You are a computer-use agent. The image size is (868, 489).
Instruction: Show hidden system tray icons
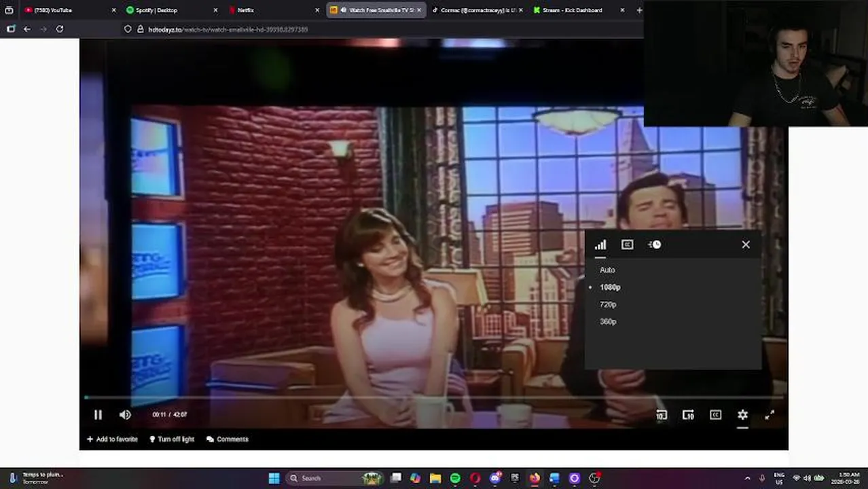tap(747, 478)
